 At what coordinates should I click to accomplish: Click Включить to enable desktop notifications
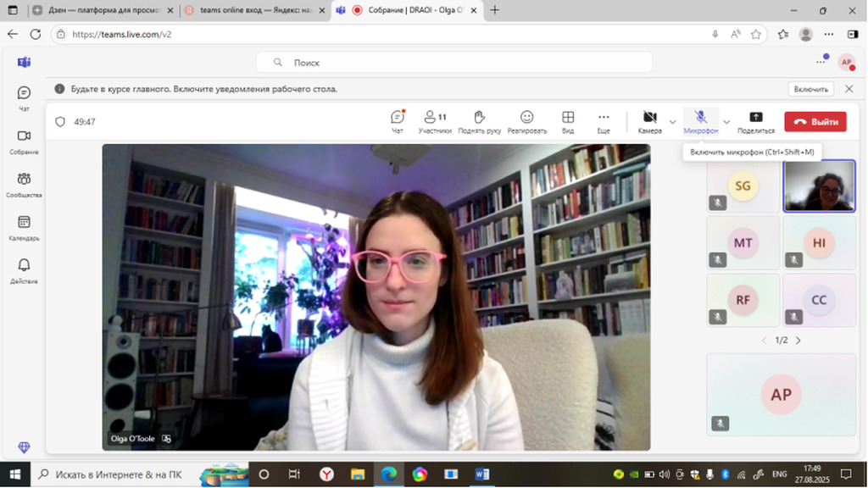coord(811,89)
